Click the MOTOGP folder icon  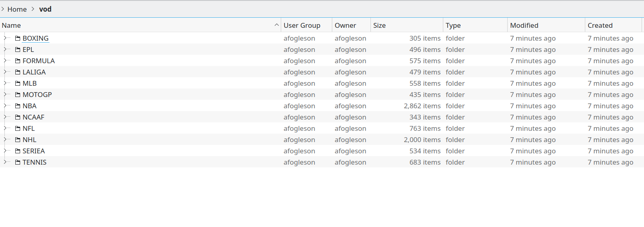pyautogui.click(x=18, y=95)
